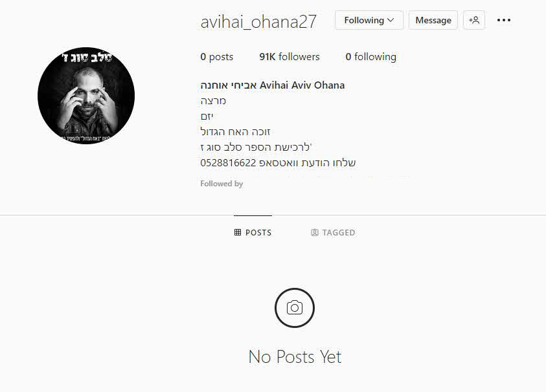The height and width of the screenshot is (392, 546).
Task: Expand the chevron beside Following
Action: (x=391, y=20)
